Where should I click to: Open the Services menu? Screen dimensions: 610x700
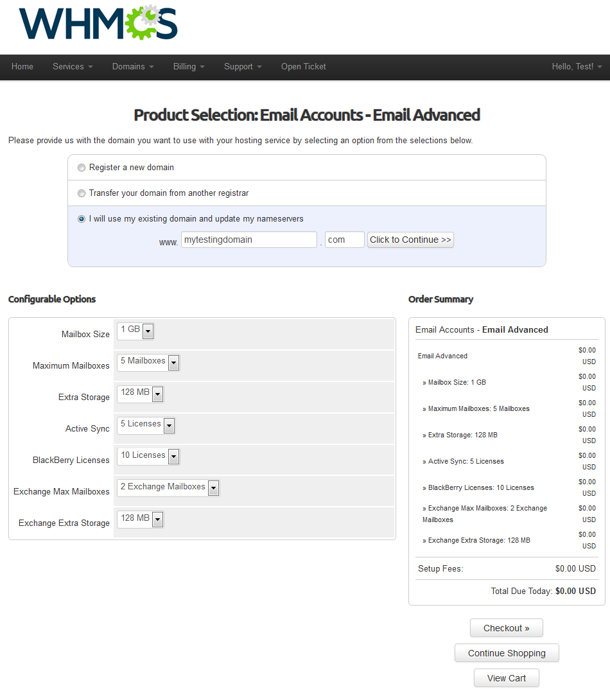click(73, 67)
